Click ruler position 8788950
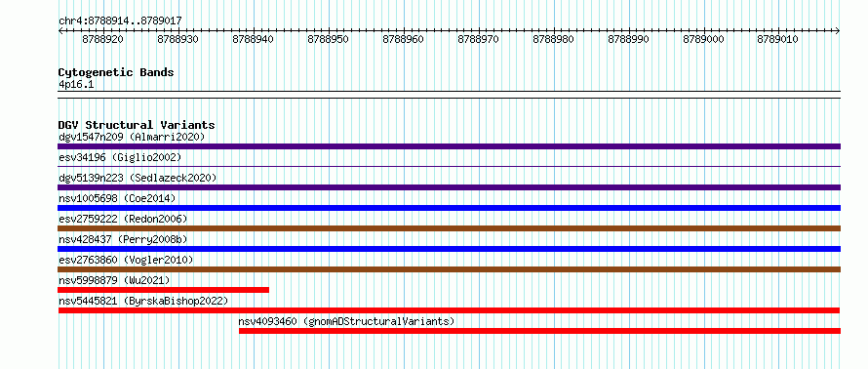Image resolution: width=868 pixels, height=369 pixels. [329, 39]
